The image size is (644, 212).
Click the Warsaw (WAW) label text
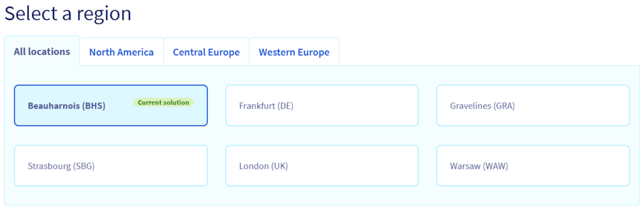[479, 166]
